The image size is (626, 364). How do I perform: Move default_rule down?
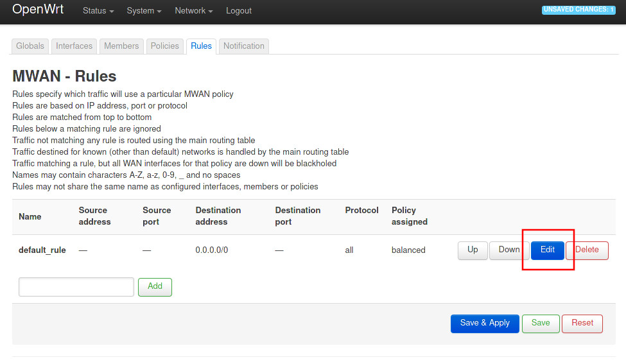509,250
